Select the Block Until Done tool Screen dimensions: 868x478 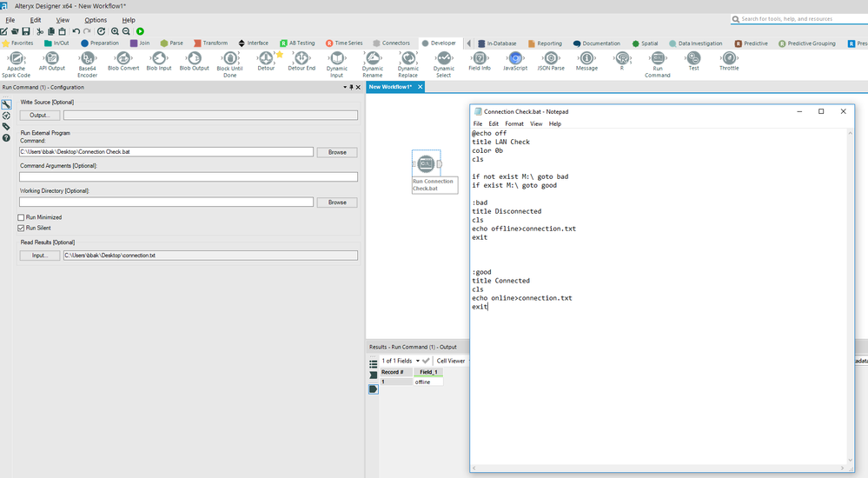coord(229,64)
